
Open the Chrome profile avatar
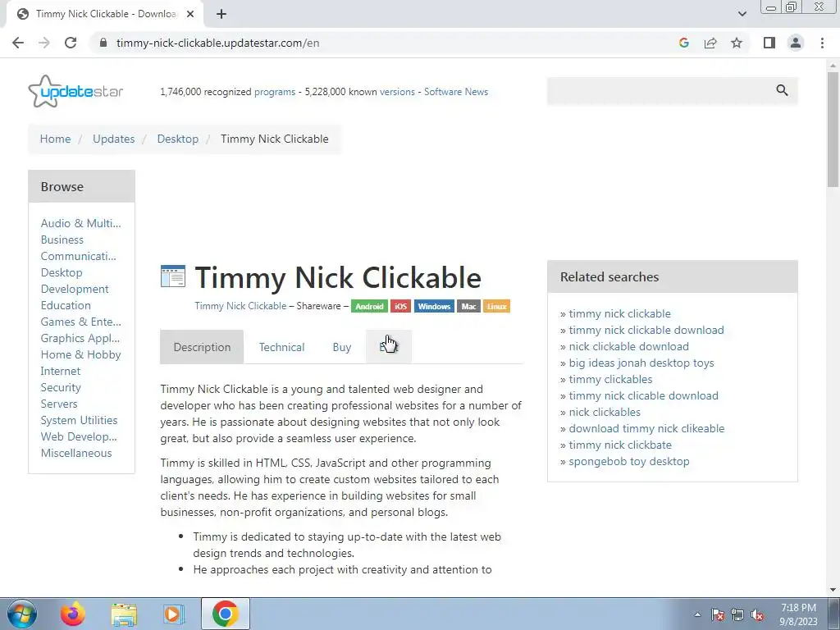[x=796, y=43]
